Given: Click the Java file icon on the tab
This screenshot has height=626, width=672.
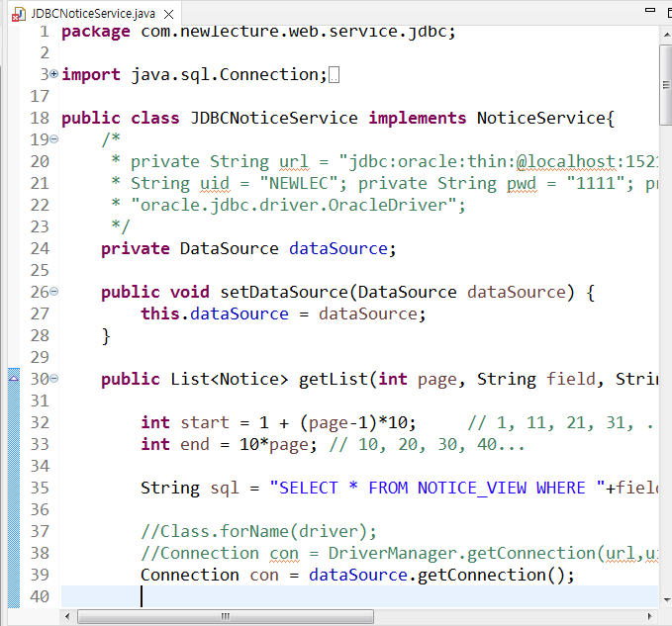Looking at the screenshot, I should pyautogui.click(x=19, y=15).
